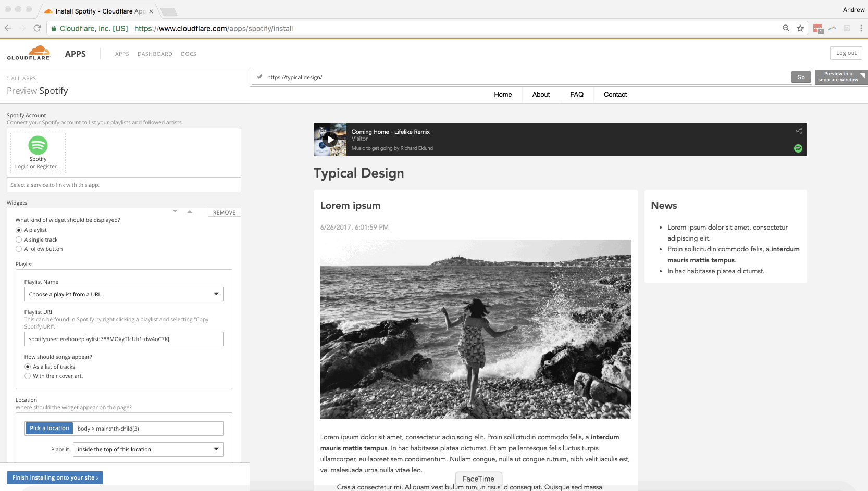This screenshot has height=491, width=868.
Task: Open DOCS in Cloudflare navigation
Action: click(x=189, y=54)
